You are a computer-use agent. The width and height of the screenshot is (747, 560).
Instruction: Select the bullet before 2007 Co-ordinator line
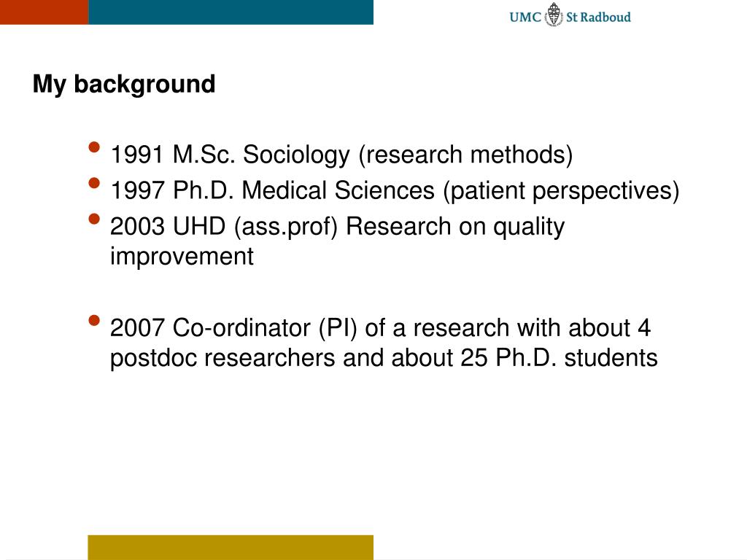pyautogui.click(x=94, y=321)
